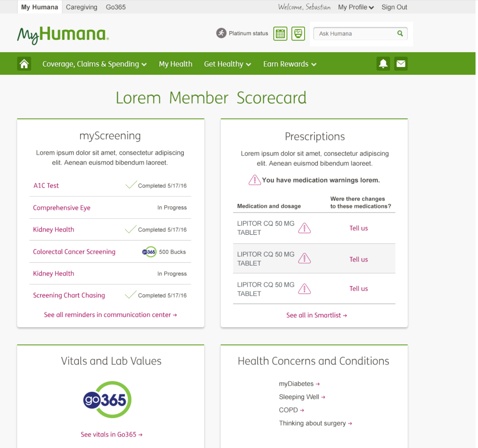Click the green home icon in navigation bar

point(24,64)
